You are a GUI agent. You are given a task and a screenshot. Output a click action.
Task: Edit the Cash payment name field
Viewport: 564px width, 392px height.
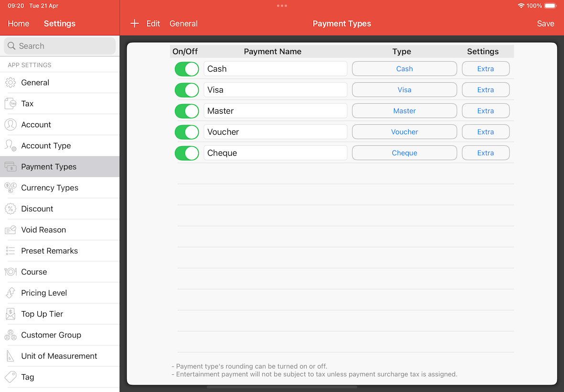[x=275, y=69]
